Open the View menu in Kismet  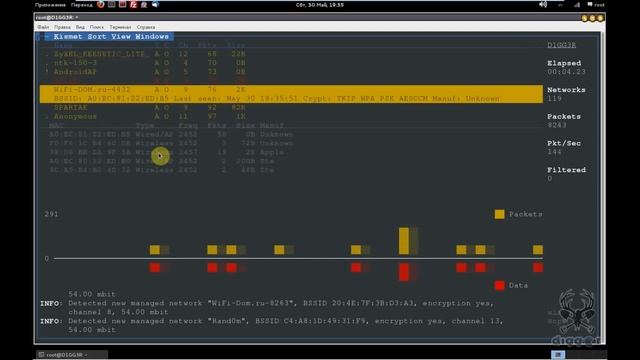click(121, 36)
